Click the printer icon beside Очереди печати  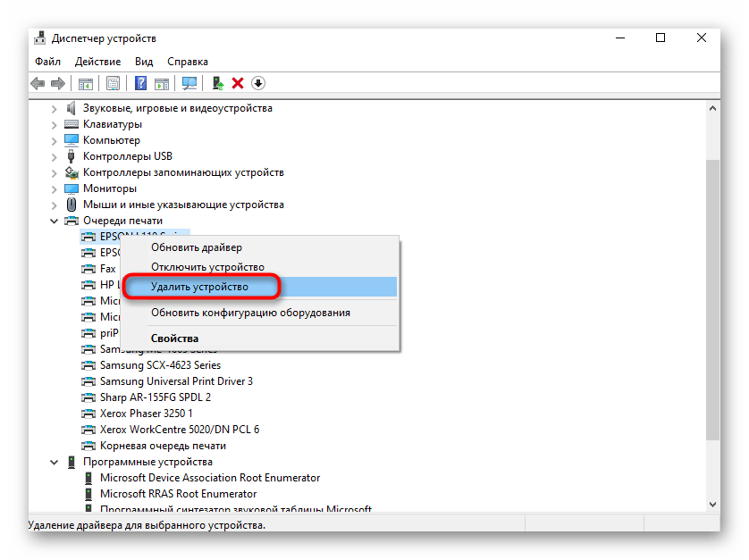(72, 221)
